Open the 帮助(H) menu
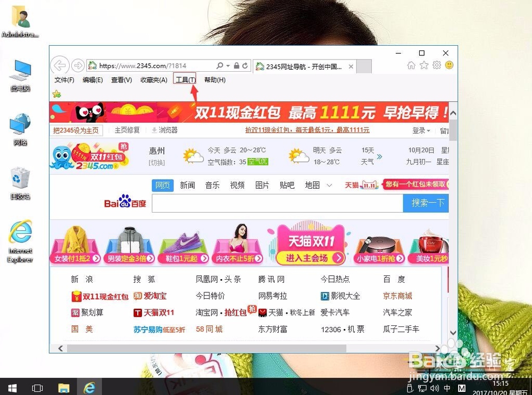Viewport: 532px width, 395px height. pos(215,80)
